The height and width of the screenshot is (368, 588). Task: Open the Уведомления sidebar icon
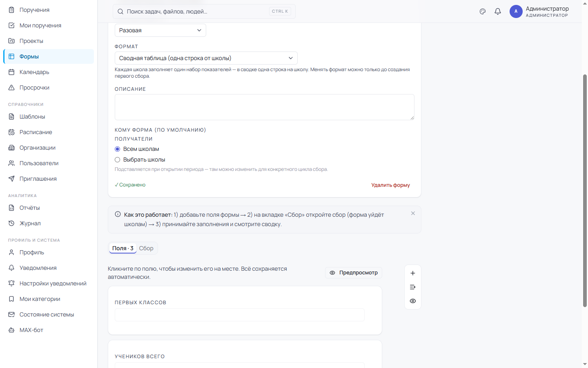click(x=11, y=268)
